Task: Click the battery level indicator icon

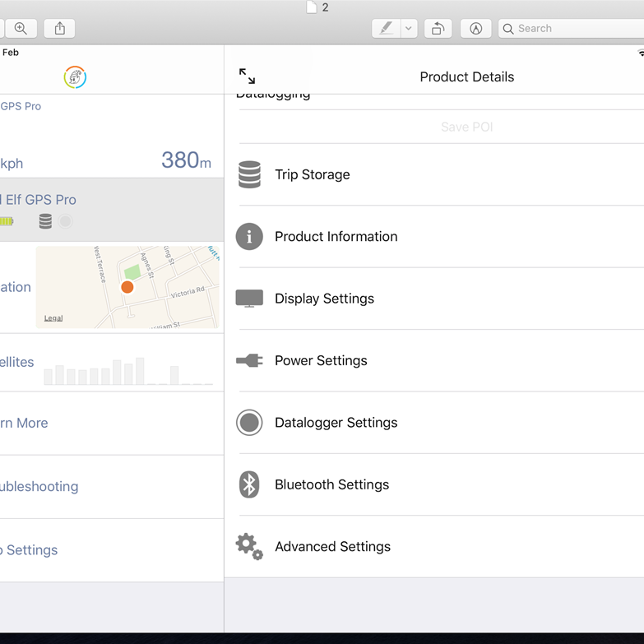Action: [7, 221]
